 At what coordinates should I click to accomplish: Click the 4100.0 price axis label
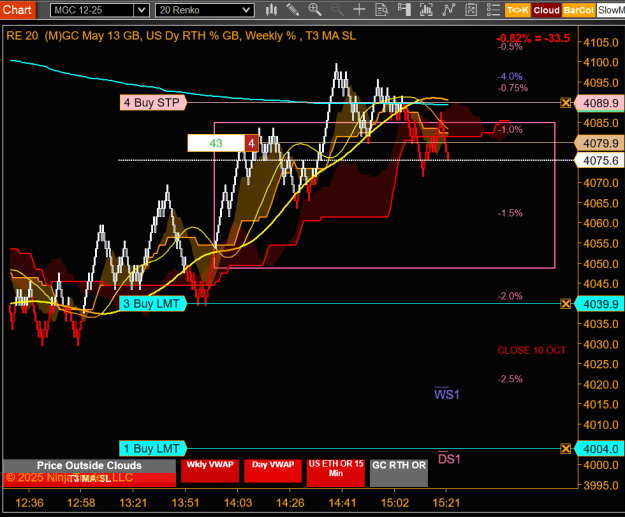(601, 62)
